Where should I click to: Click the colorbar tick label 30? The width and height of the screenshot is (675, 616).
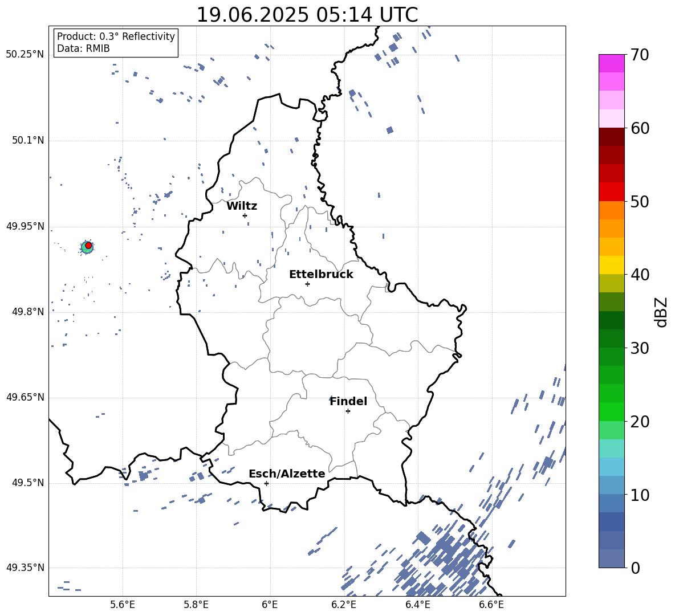(x=640, y=348)
